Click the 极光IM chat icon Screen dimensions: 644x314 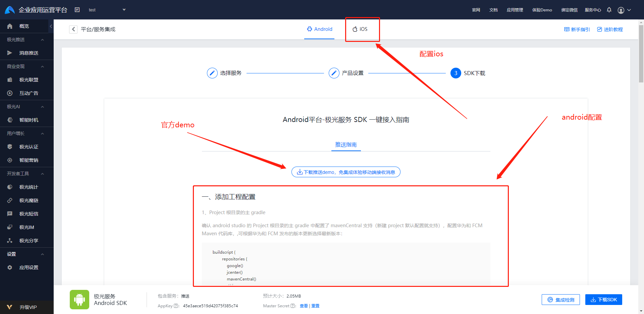tap(10, 227)
